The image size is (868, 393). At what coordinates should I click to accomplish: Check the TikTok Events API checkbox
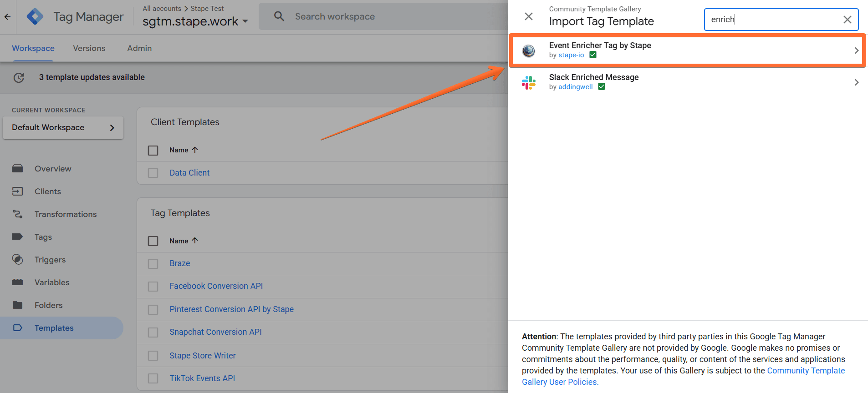153,378
